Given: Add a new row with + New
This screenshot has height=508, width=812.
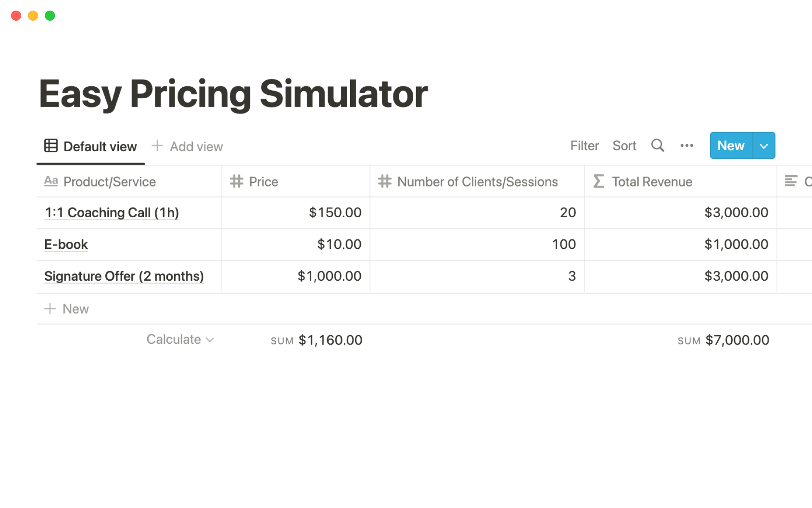Looking at the screenshot, I should click(68, 309).
